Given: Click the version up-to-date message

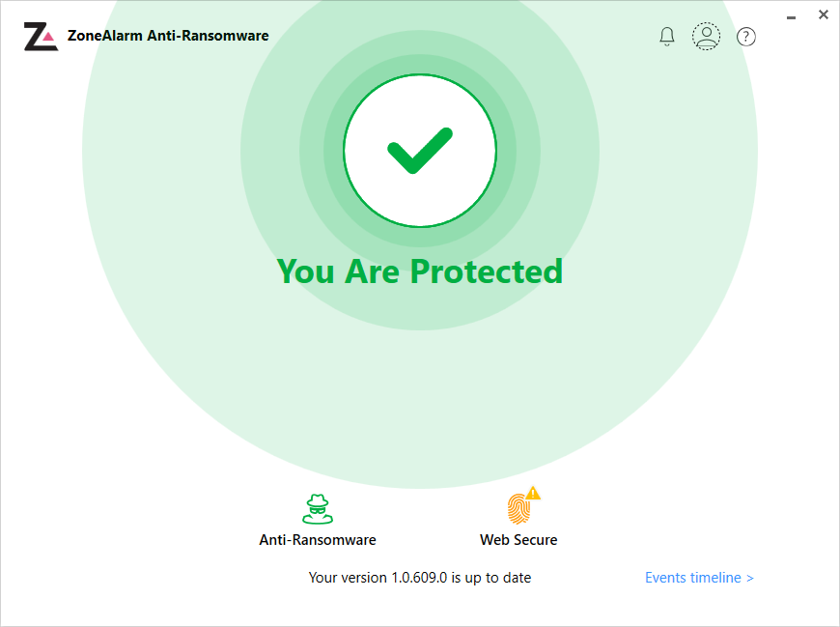Looking at the screenshot, I should coord(420,577).
